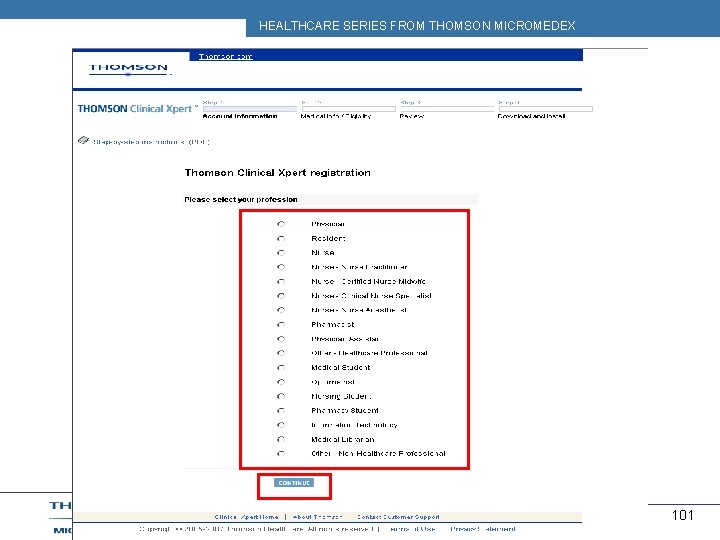Select Medical Student radio button
This screenshot has height=540, width=720.
pos(281,367)
